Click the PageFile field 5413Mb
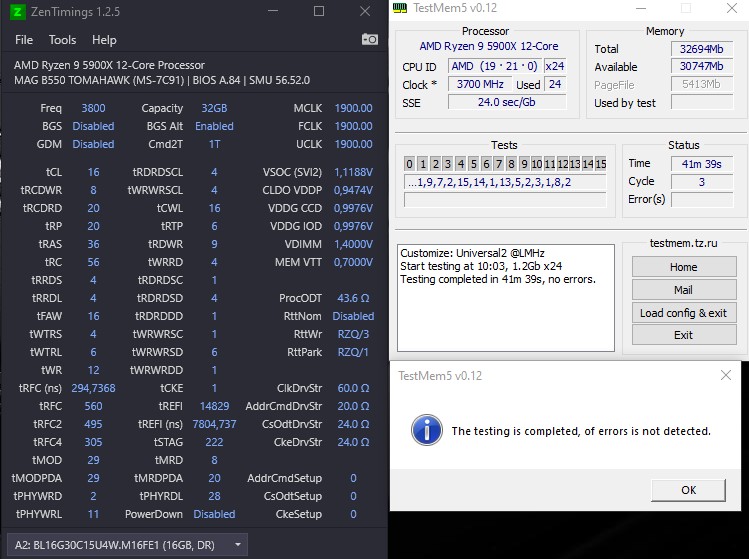This screenshot has width=749, height=559. (x=702, y=85)
